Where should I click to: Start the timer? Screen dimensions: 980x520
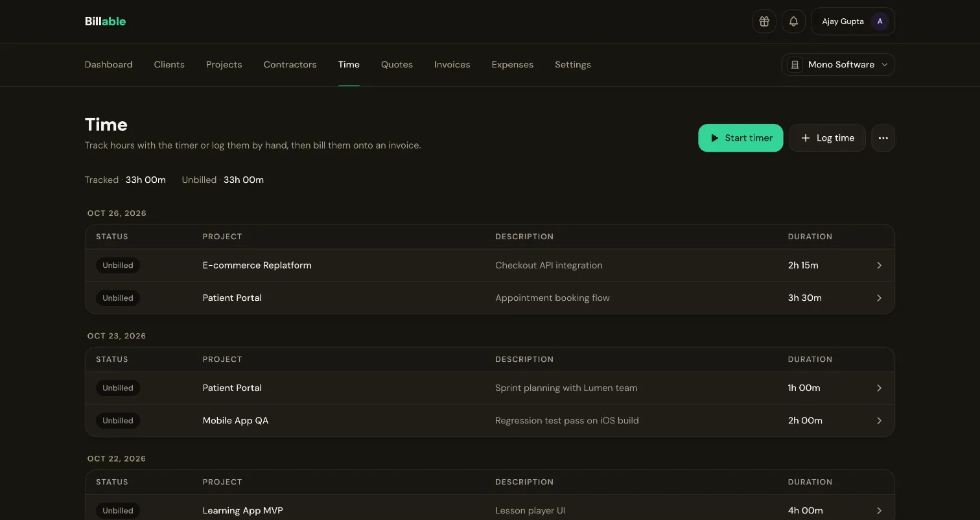(x=741, y=138)
